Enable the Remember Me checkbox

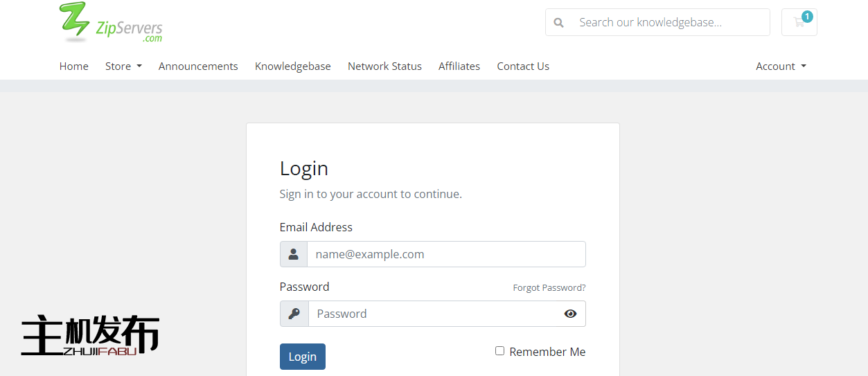point(499,351)
